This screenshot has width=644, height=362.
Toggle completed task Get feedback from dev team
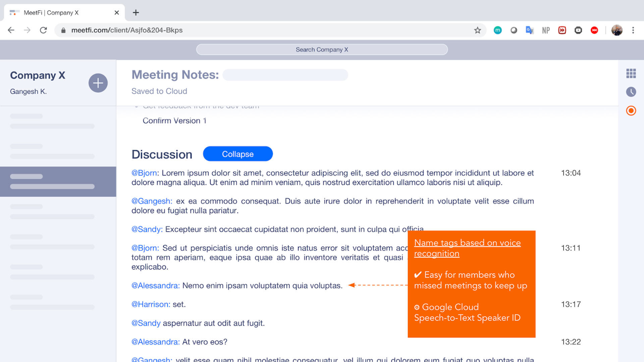136,105
